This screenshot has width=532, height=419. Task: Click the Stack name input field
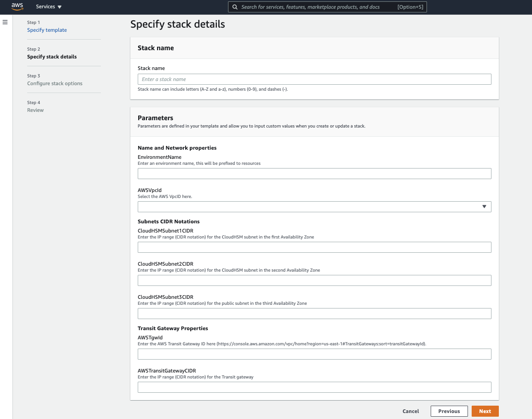(314, 79)
